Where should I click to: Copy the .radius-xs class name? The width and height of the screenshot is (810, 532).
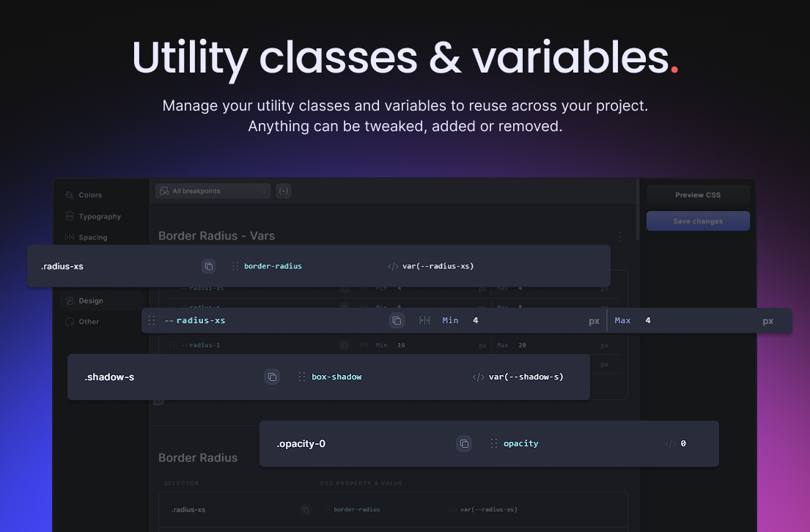click(x=209, y=266)
